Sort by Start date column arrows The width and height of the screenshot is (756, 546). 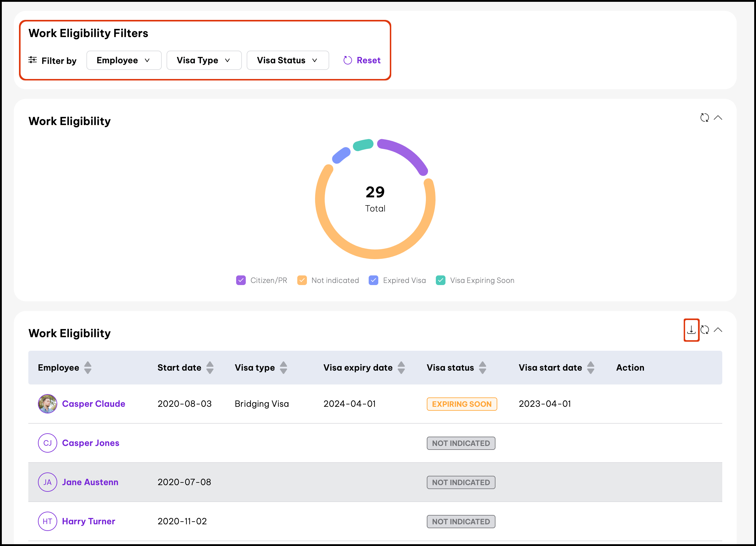pyautogui.click(x=210, y=368)
